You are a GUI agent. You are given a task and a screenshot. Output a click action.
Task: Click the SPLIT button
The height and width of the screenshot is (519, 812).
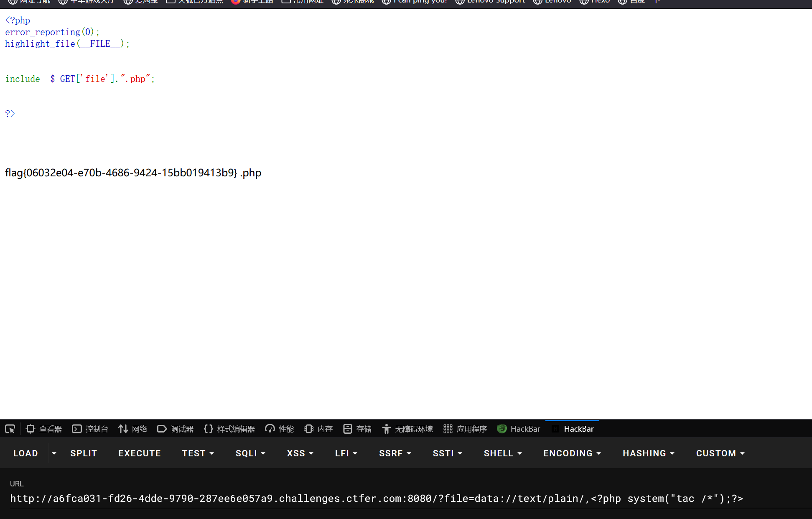point(84,453)
